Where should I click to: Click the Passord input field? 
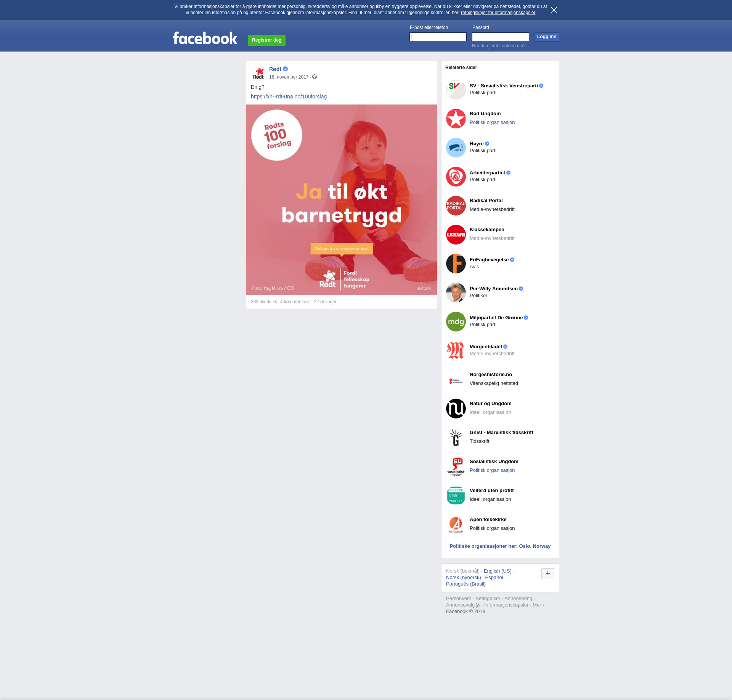(x=500, y=37)
